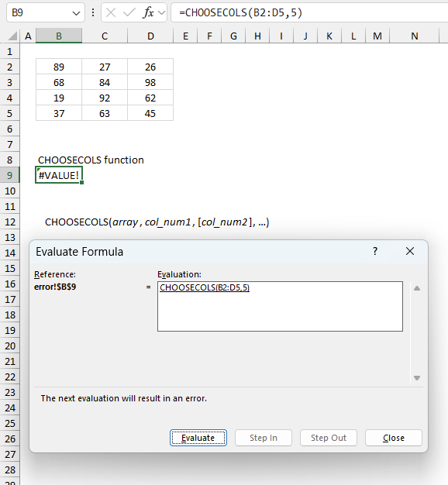Select column D header

point(150,36)
